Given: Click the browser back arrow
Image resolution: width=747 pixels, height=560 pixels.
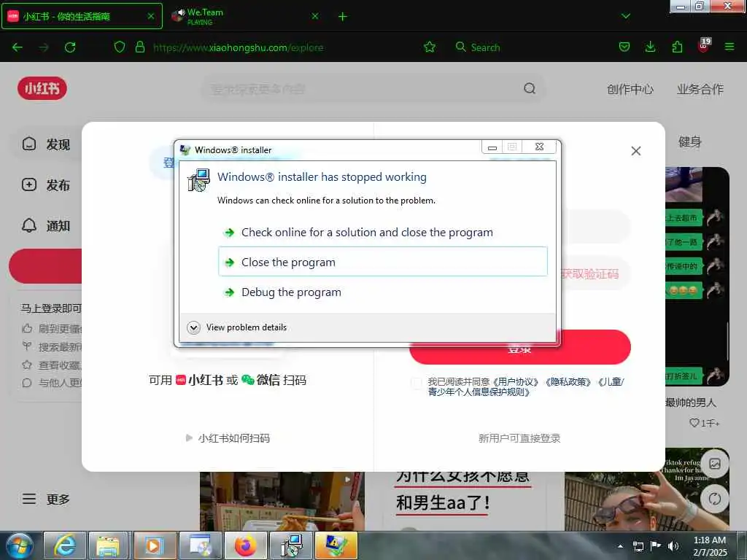Looking at the screenshot, I should pos(18,47).
